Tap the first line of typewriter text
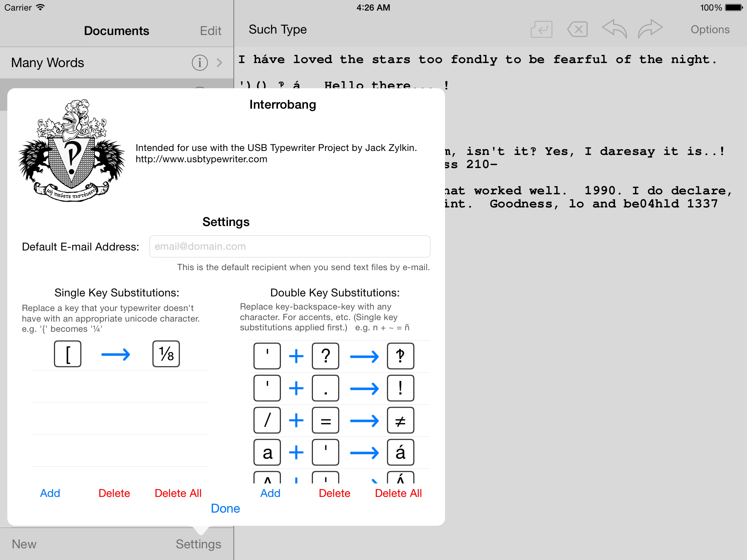 pyautogui.click(x=477, y=59)
